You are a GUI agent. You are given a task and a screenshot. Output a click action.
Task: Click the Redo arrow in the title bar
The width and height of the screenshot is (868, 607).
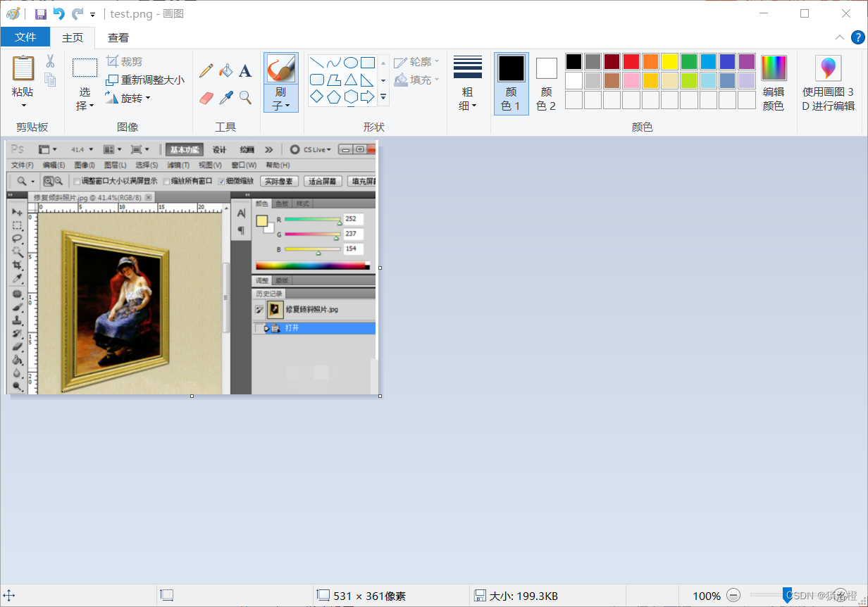(x=77, y=13)
